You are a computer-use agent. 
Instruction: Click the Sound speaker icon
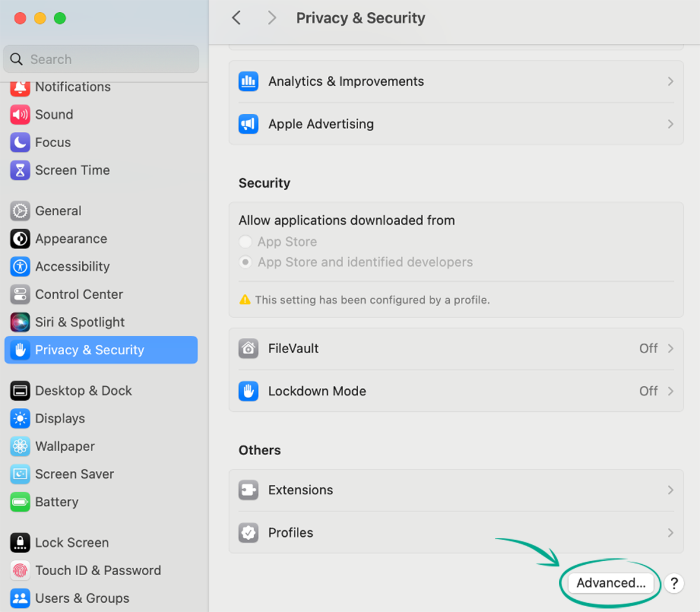pyautogui.click(x=20, y=114)
